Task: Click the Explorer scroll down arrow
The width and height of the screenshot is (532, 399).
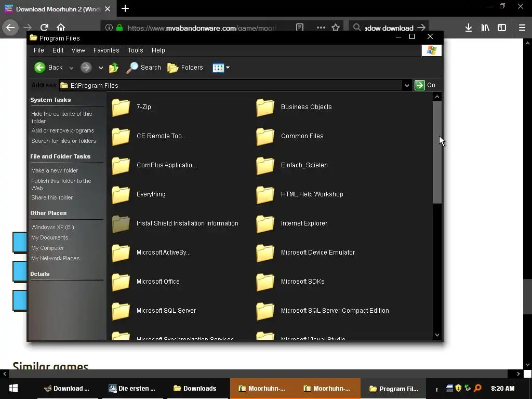Action: [437, 335]
